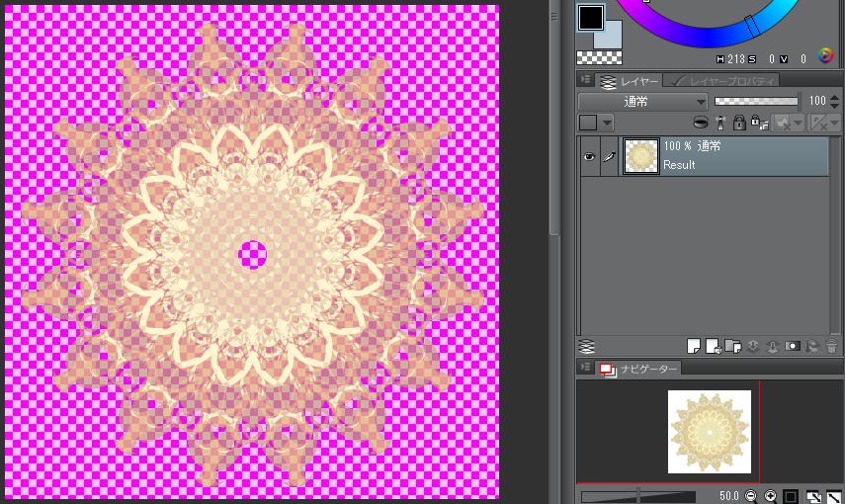Viewport: 845px width, 504px height.
Task: Hide the Result layer with eye icon
Action: [589, 156]
